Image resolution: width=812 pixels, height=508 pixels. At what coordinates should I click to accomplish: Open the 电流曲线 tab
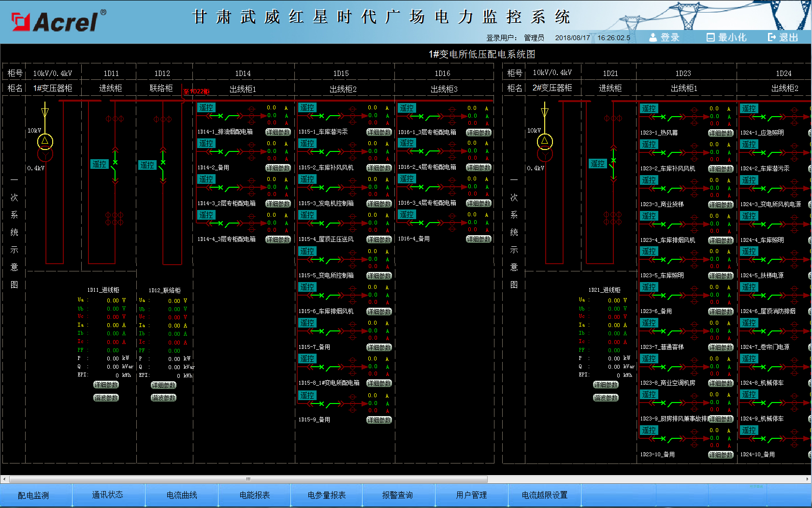tap(182, 495)
